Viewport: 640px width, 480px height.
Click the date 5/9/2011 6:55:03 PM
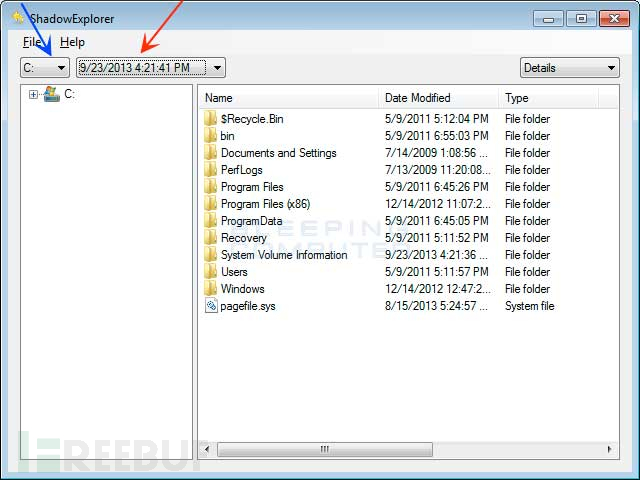(437, 136)
